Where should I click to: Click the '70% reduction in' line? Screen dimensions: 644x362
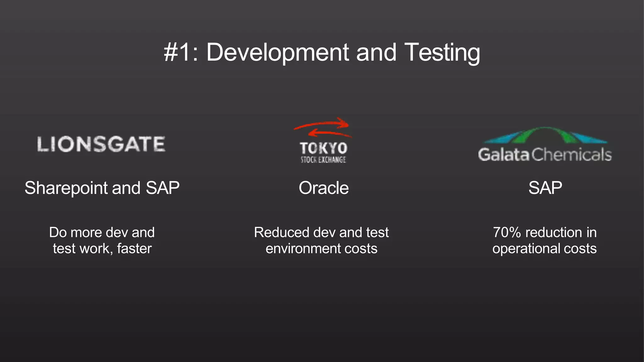(x=545, y=233)
